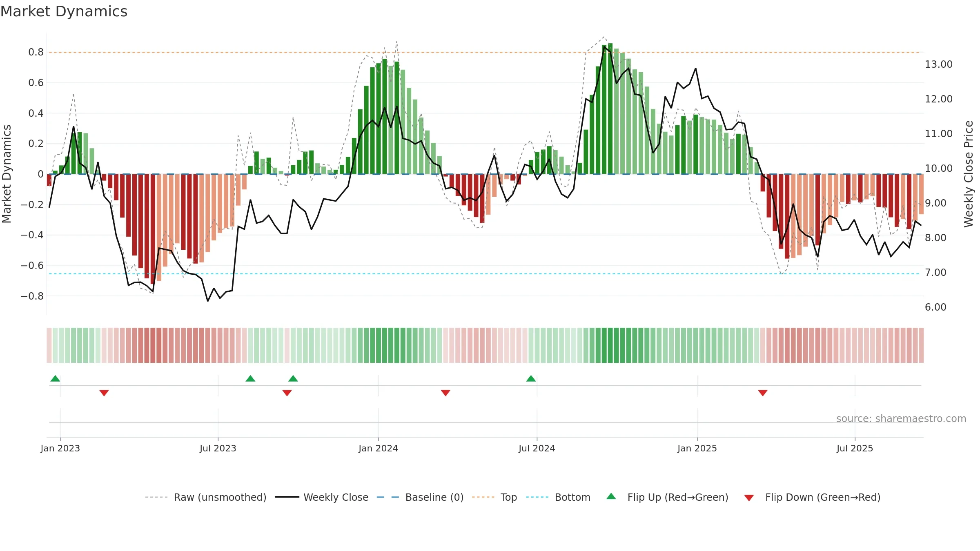Click the Jan 2023 x-axis label

[x=60, y=448]
